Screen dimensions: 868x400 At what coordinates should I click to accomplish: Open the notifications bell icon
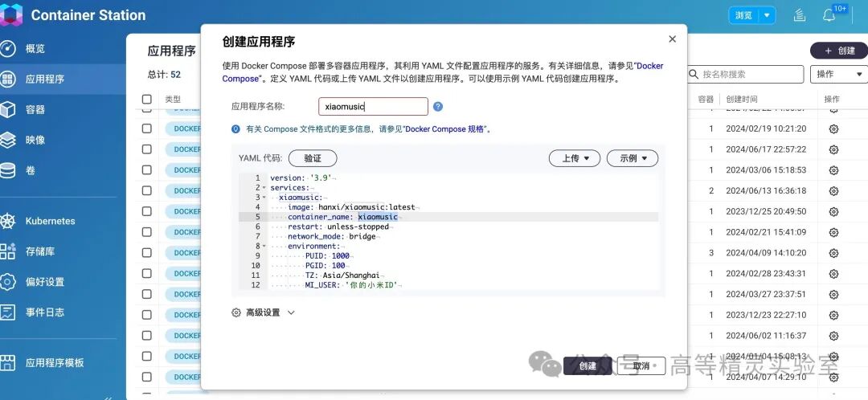pyautogui.click(x=829, y=15)
